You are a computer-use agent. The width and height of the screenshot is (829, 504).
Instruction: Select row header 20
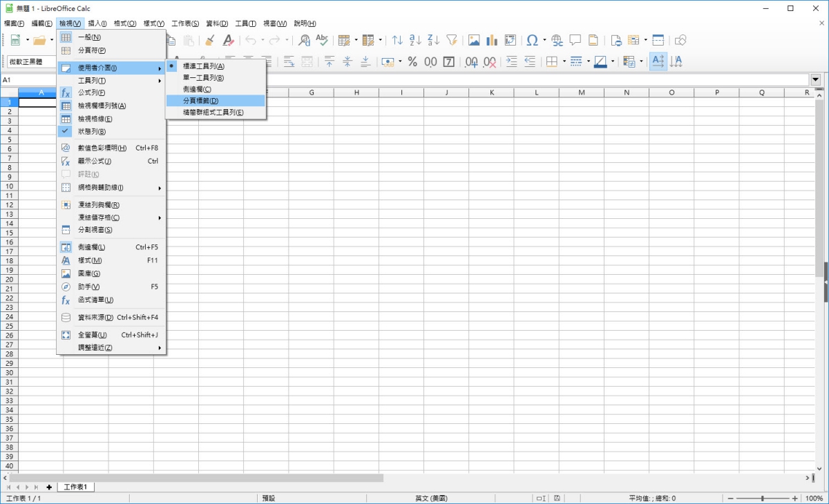click(9, 280)
